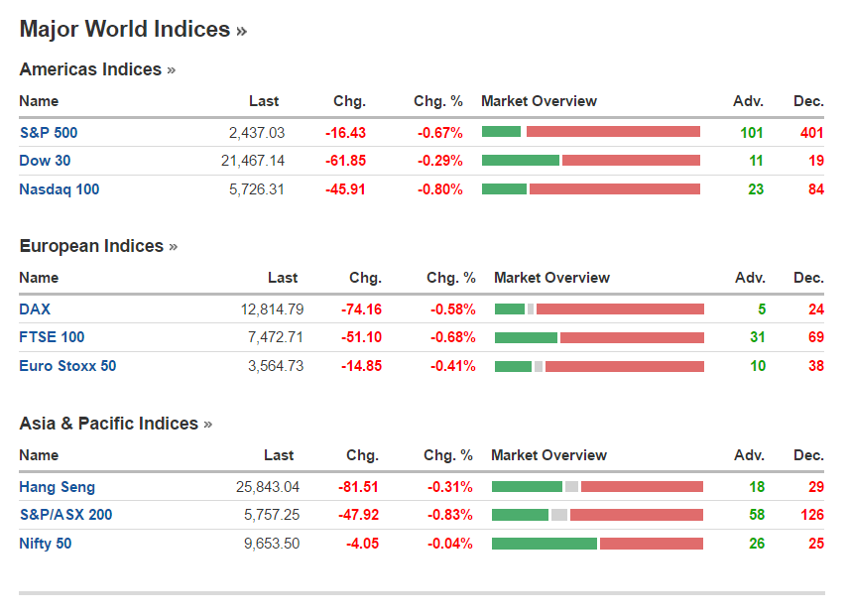Click the Nifty 50 market overview bar

pyautogui.click(x=597, y=544)
